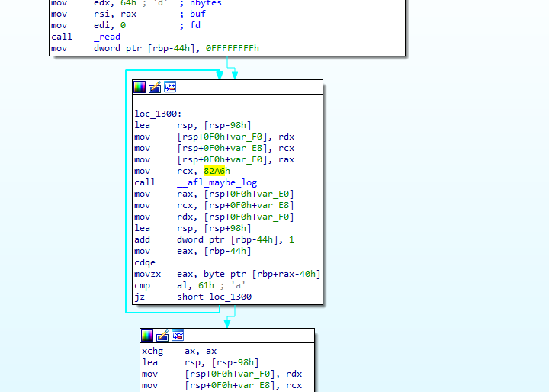
Task: Select 'add dword ptr [rbp-44h], 1' line
Action: 214,239
